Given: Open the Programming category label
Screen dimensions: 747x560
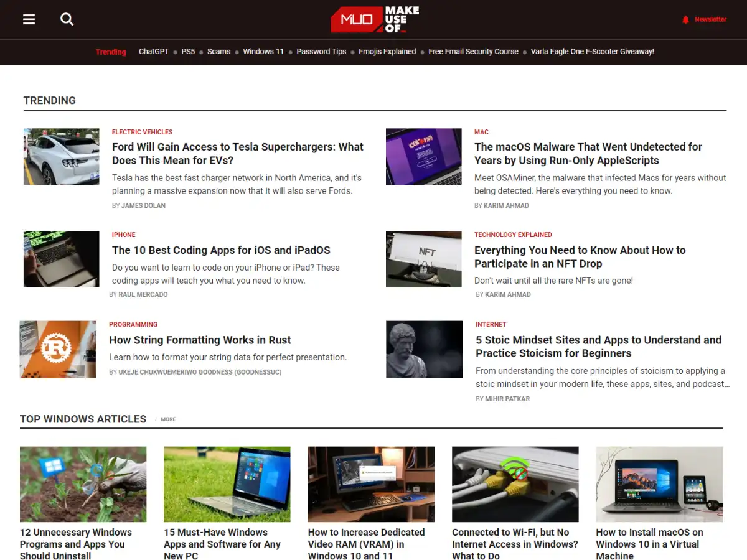Looking at the screenshot, I should pyautogui.click(x=133, y=324).
